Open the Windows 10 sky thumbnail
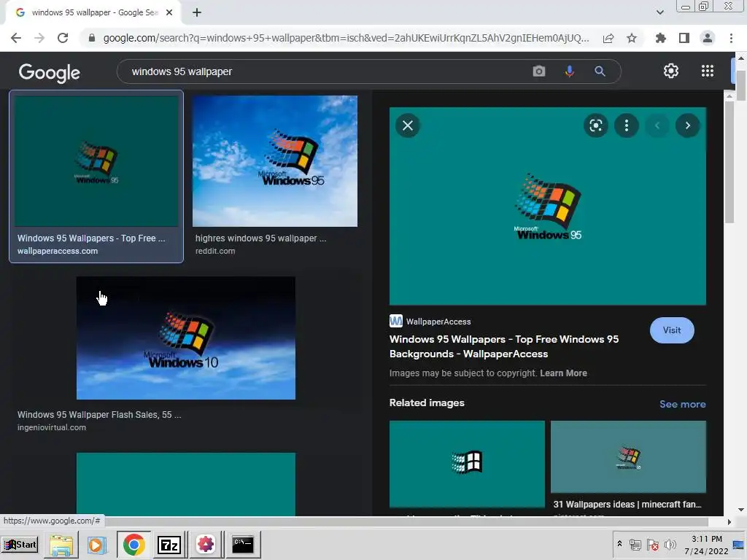747x560 pixels. (x=186, y=338)
